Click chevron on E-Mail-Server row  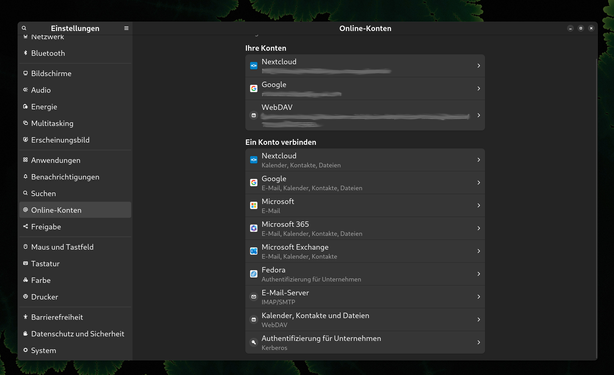479,297
